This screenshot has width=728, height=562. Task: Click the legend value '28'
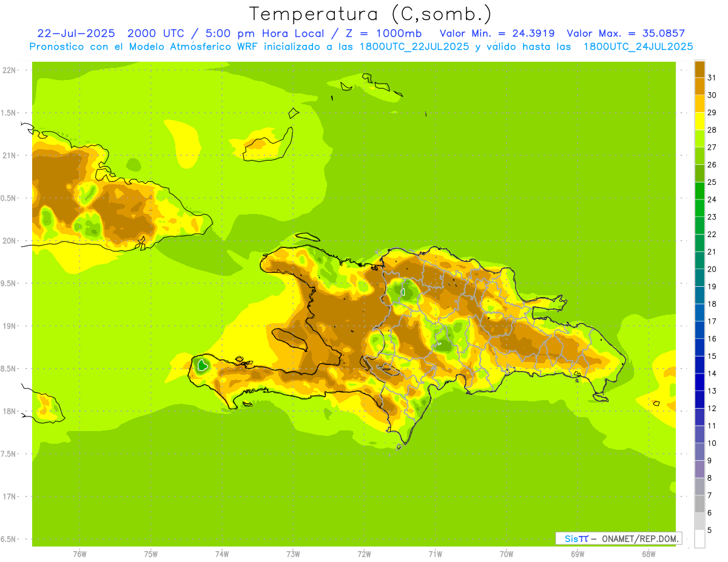(712, 130)
